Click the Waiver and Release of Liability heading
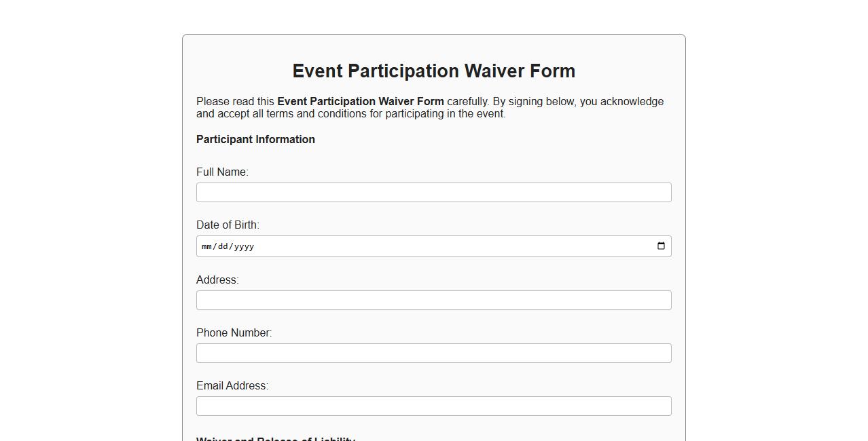 (275, 438)
